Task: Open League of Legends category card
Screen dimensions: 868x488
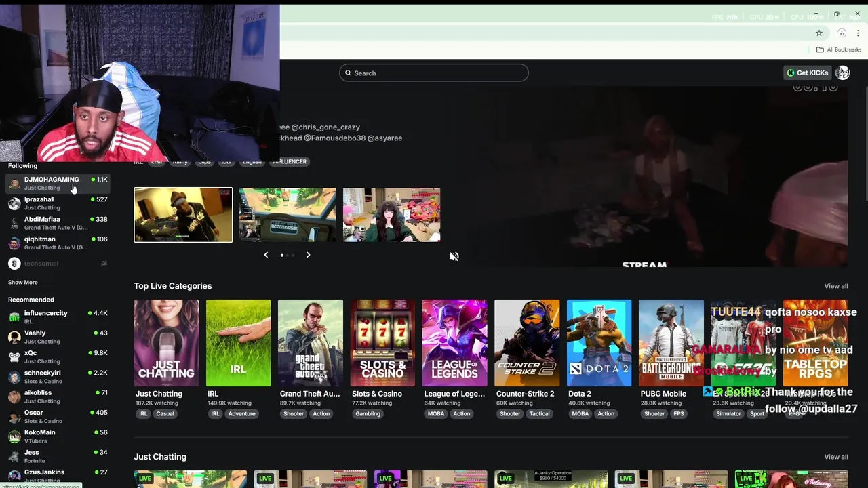Action: 454,343
